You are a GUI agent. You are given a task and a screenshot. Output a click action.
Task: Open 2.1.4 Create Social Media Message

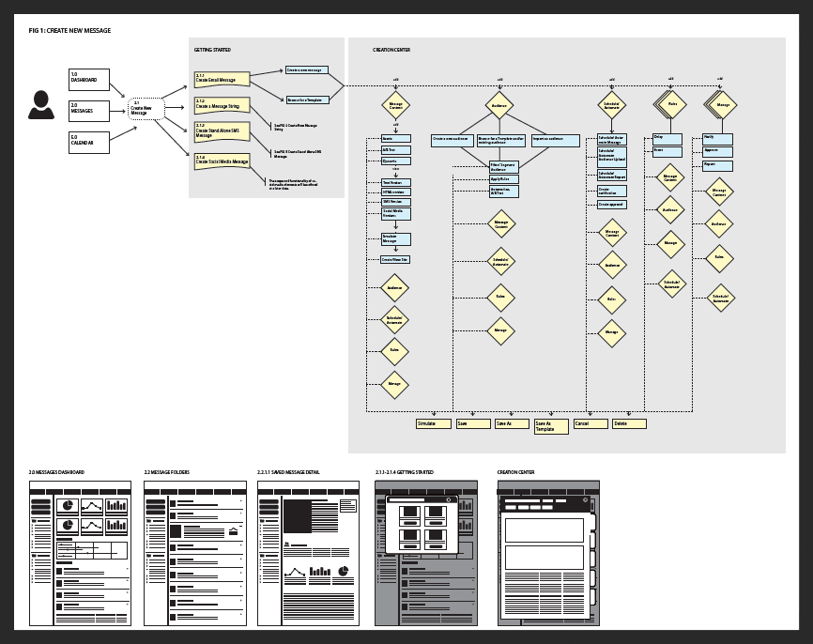point(222,161)
